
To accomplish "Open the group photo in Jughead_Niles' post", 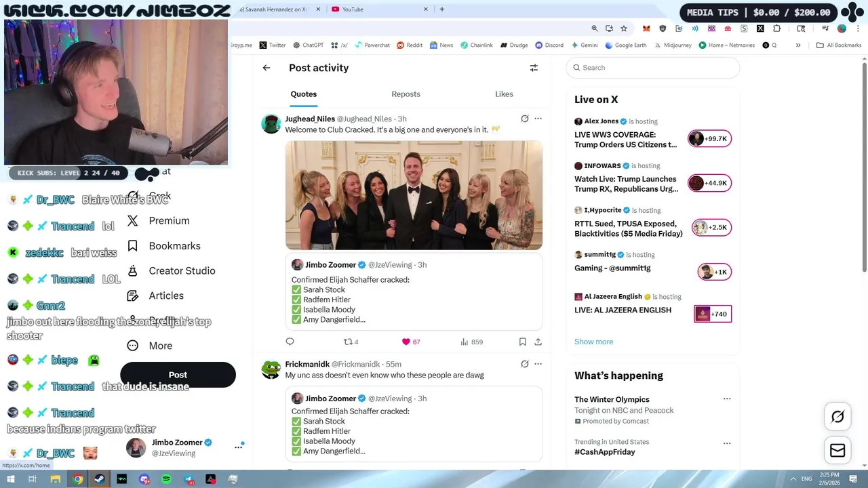I will [414, 195].
